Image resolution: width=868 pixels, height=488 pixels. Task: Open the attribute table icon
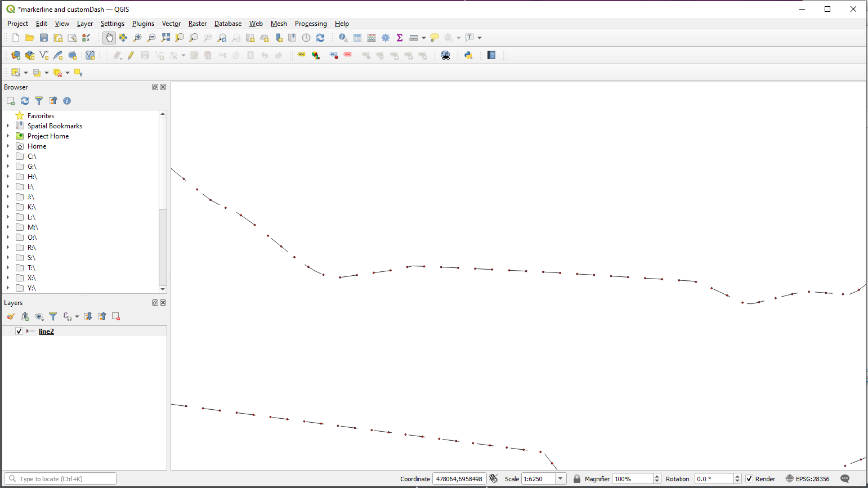pos(357,38)
